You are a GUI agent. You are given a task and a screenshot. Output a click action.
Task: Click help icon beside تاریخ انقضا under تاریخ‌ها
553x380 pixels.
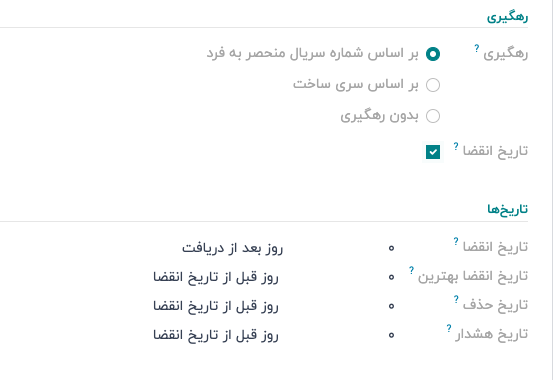click(x=456, y=241)
